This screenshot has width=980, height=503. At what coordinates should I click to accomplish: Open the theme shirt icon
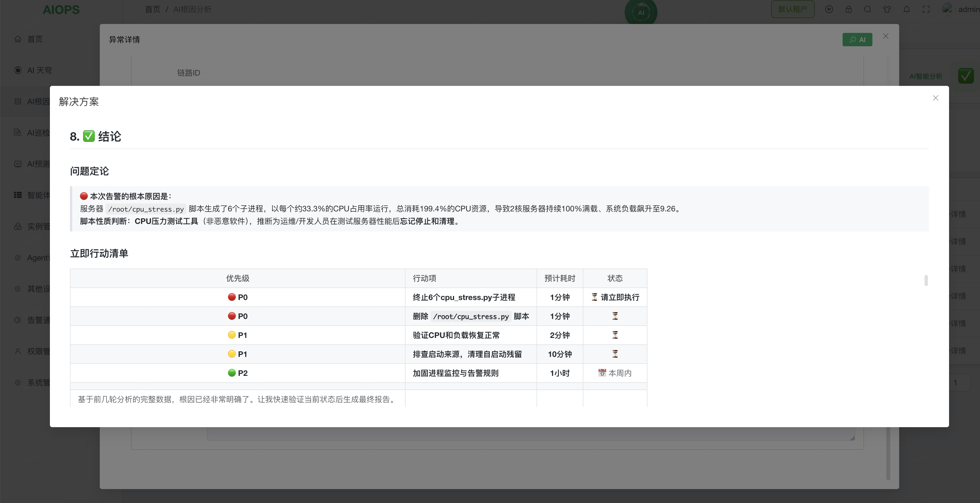(887, 9)
